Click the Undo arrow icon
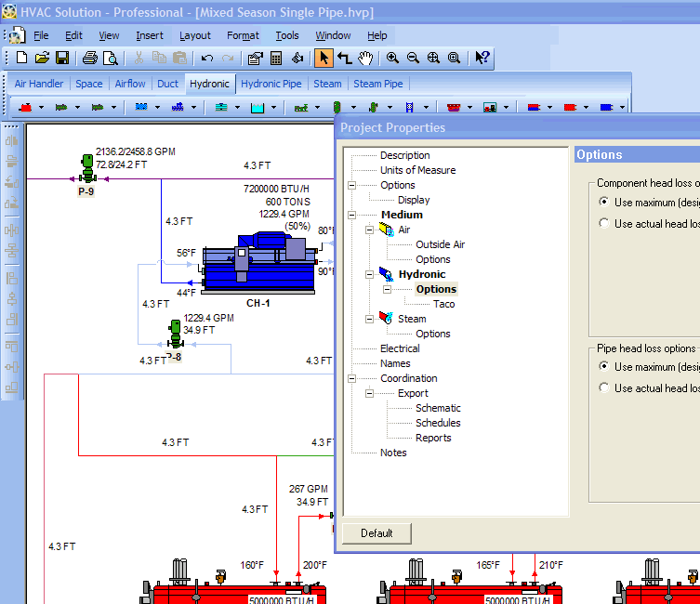Image resolution: width=700 pixels, height=604 pixels. click(207, 58)
